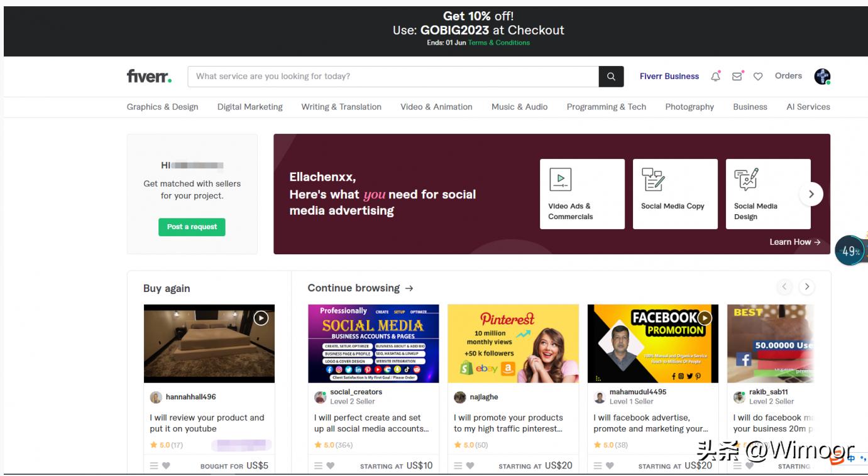Open the profile avatar menu
Screen dimensions: 868x476
click(822, 77)
